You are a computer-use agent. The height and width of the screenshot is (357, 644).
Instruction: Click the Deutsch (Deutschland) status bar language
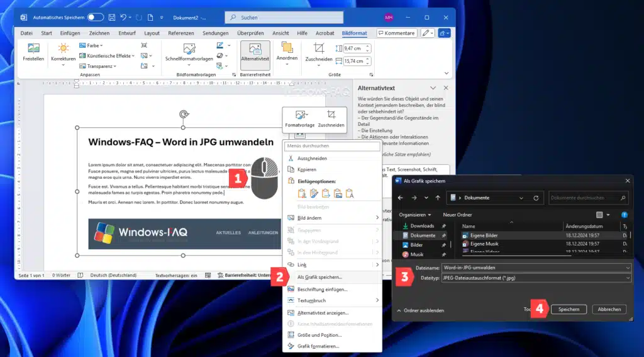point(113,275)
